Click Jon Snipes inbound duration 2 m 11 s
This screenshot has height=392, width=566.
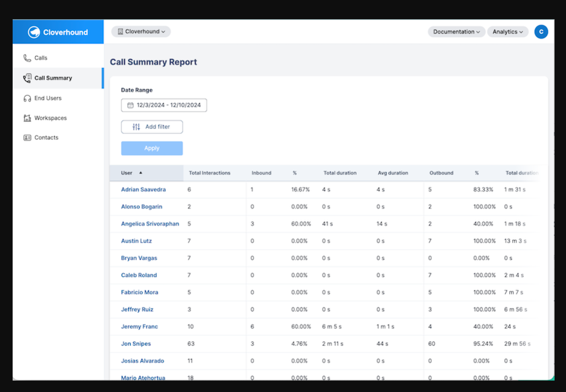(333, 344)
